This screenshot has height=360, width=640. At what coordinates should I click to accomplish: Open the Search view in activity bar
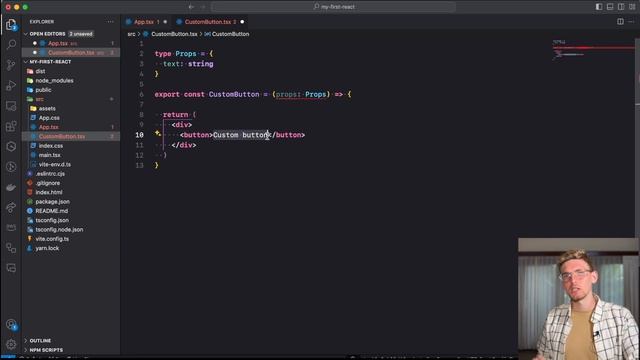click(x=11, y=44)
